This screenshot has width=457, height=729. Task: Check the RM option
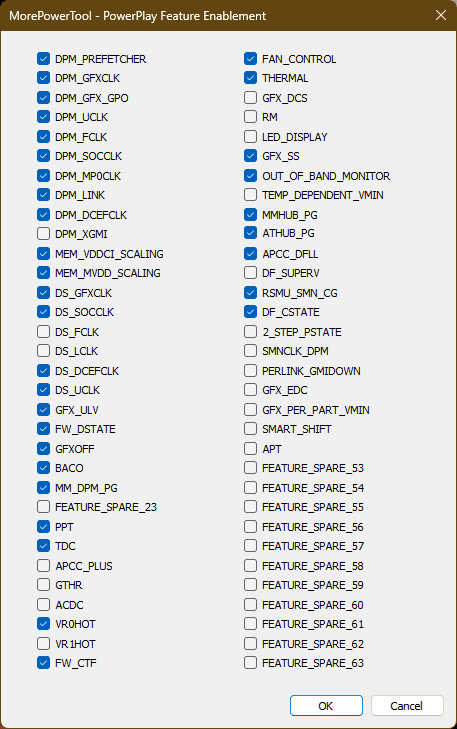pos(250,117)
